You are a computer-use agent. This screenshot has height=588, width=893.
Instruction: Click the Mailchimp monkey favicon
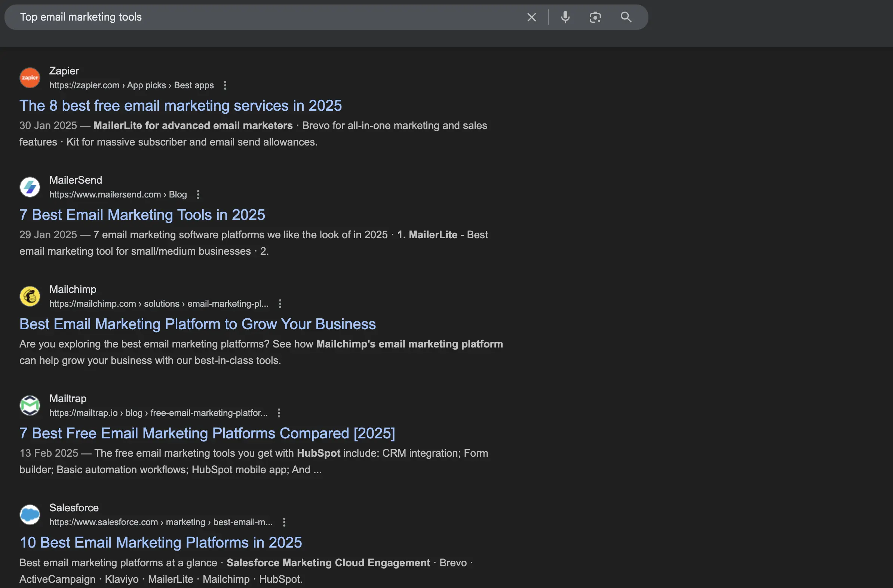[x=30, y=296]
